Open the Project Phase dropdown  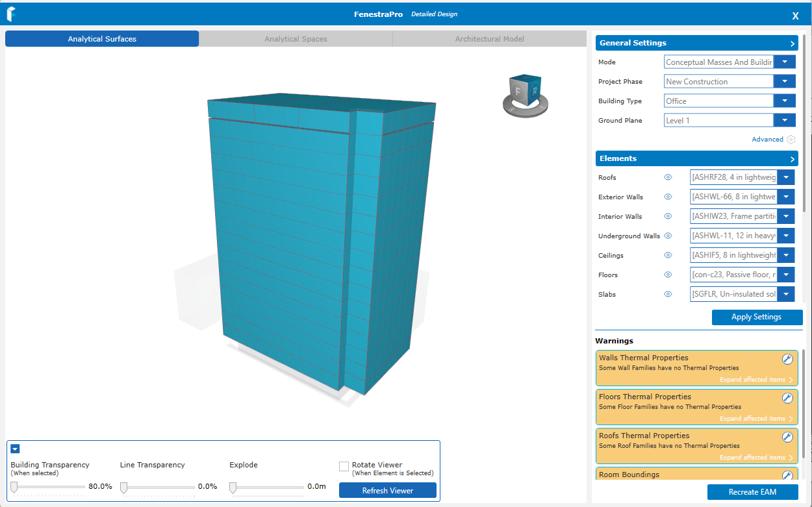[785, 81]
